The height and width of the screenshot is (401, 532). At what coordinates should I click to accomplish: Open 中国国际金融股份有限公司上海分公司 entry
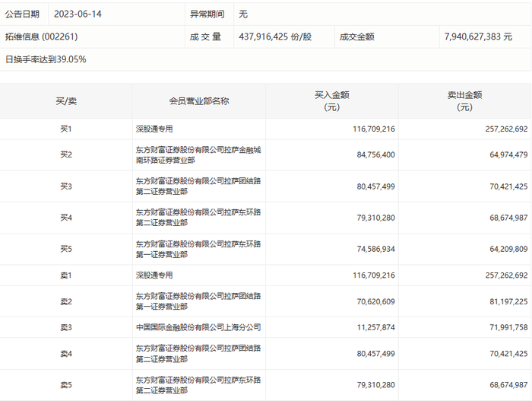coord(198,327)
